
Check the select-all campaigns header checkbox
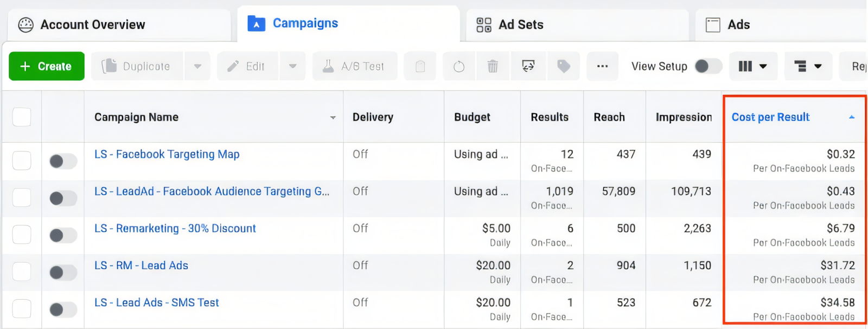click(22, 117)
